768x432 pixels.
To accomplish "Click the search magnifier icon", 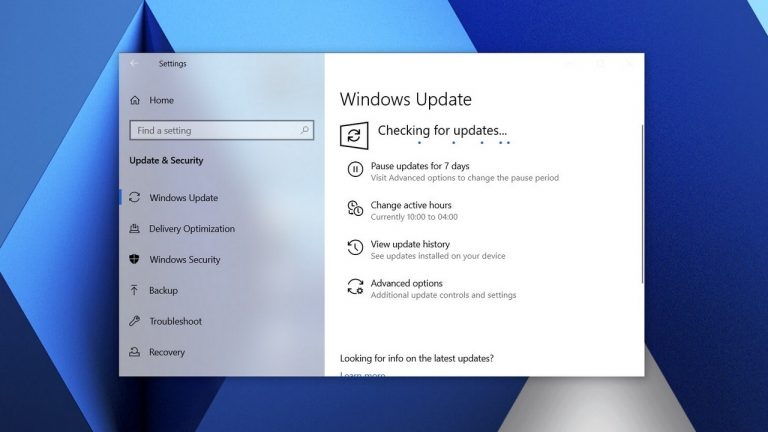I will pos(304,130).
